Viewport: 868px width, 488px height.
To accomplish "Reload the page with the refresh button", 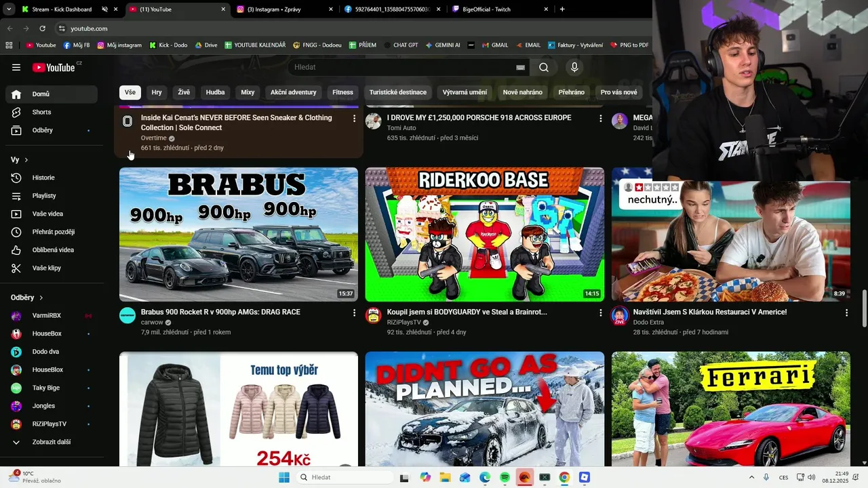I will [x=42, y=28].
